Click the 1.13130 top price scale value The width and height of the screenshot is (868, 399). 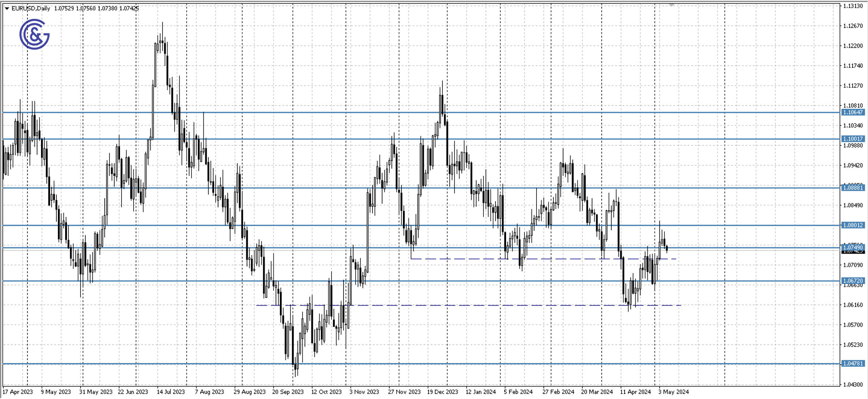point(853,6)
